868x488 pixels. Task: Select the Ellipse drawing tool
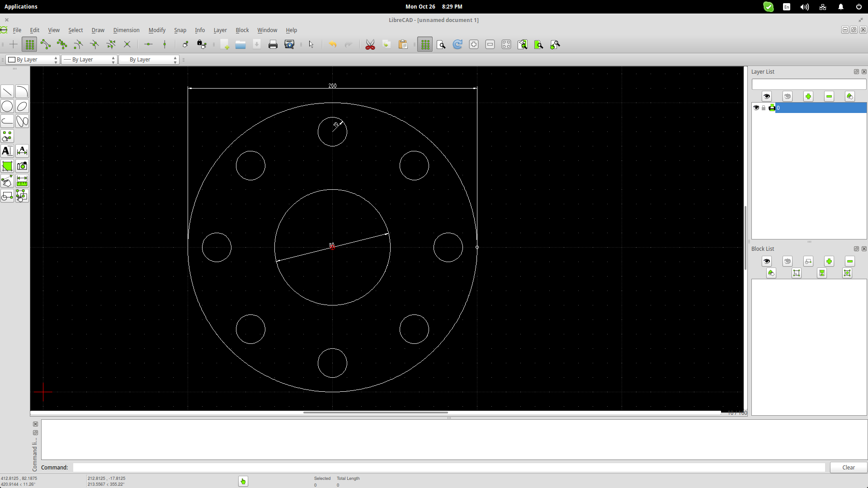click(x=22, y=107)
